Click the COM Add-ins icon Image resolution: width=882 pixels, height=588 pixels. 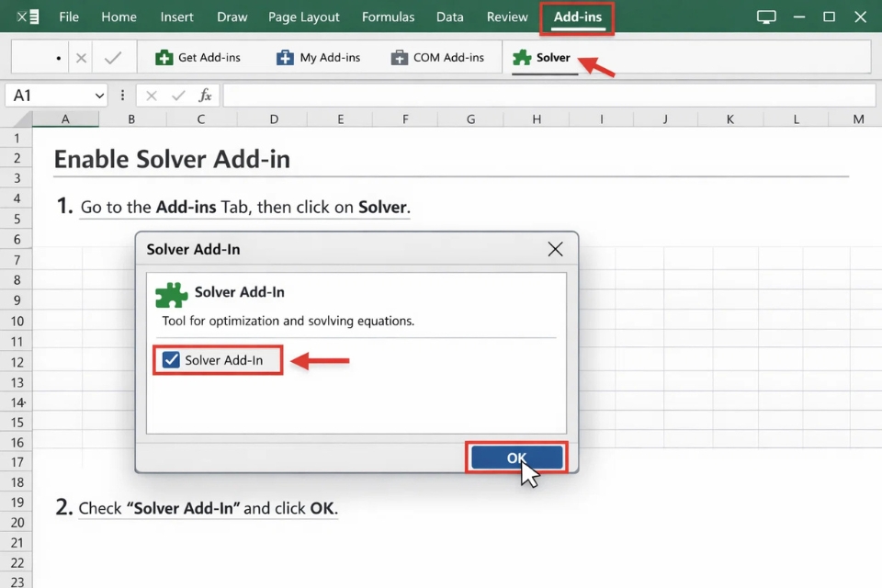[401, 57]
